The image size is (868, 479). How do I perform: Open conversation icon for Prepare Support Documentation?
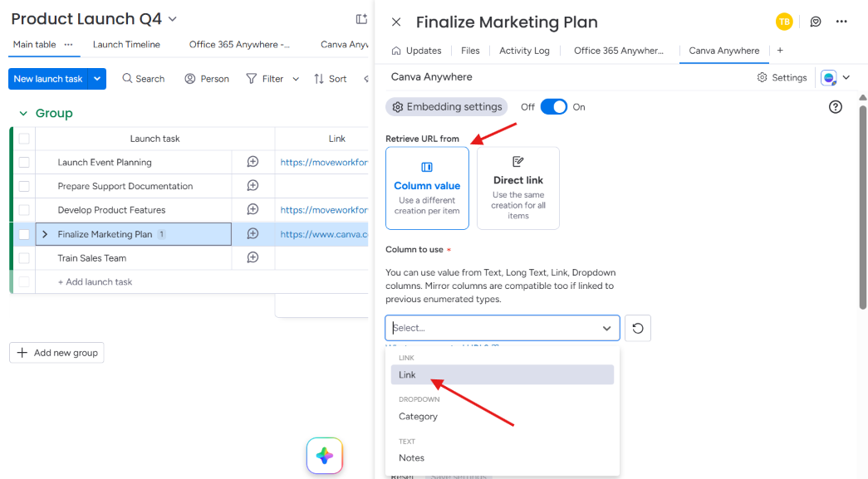pos(253,185)
